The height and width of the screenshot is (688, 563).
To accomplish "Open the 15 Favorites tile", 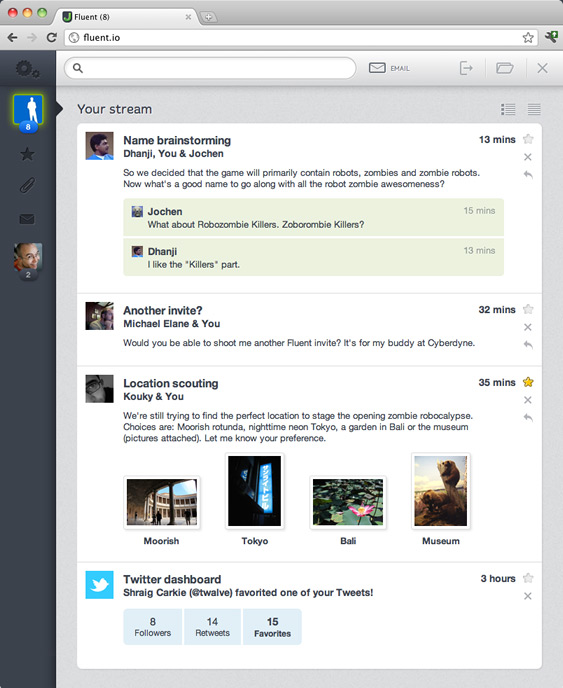I will (x=273, y=627).
